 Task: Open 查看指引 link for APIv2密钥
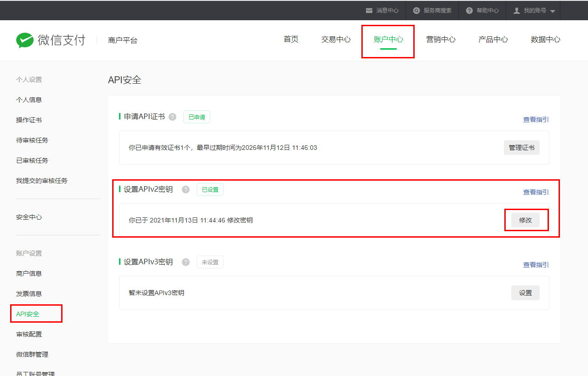(536, 192)
